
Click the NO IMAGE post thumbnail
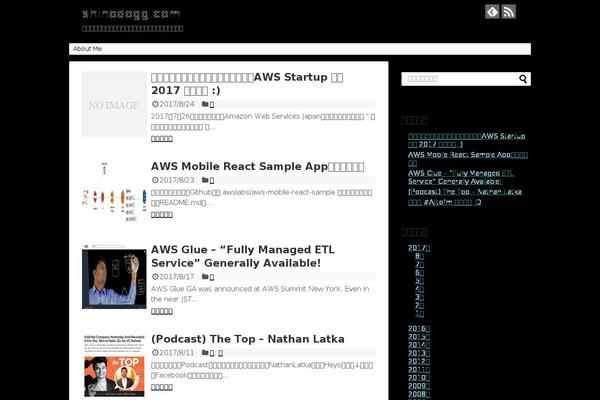pyautogui.click(x=114, y=104)
